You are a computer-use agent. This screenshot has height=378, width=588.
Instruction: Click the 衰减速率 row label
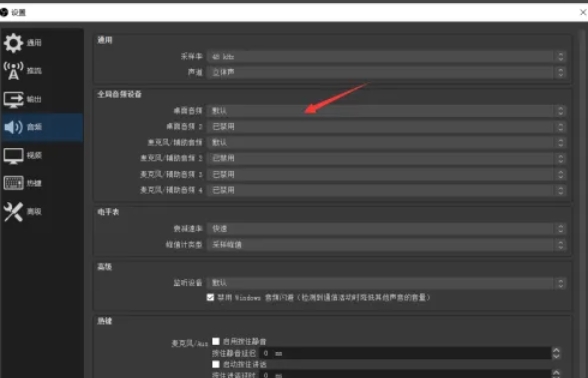[x=188, y=229]
